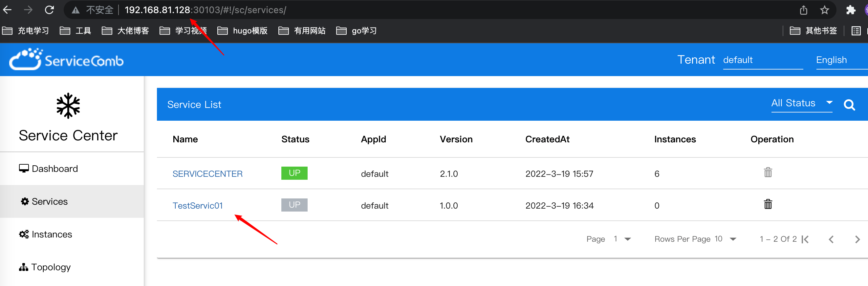This screenshot has width=868, height=286.
Task: Click the 2022-3-19 15:57 date cell
Action: pos(559,174)
